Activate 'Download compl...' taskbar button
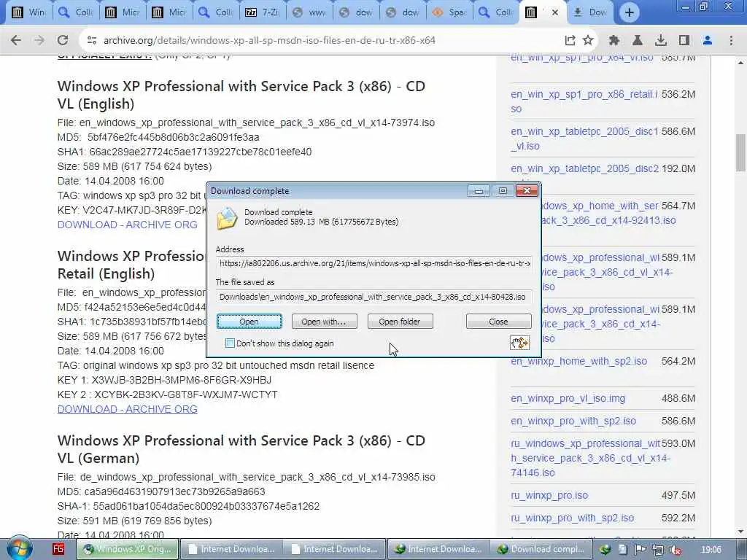This screenshot has width=747, height=560. pos(541,549)
